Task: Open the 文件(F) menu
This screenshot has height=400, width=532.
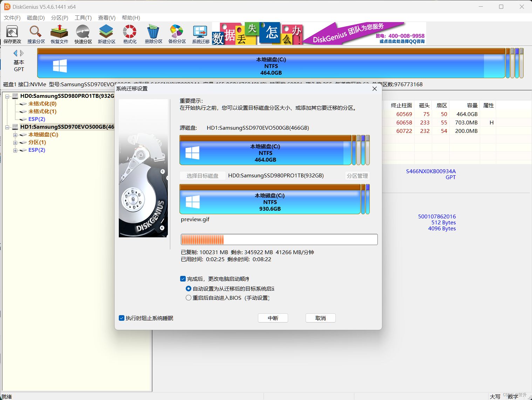Action: (12, 18)
